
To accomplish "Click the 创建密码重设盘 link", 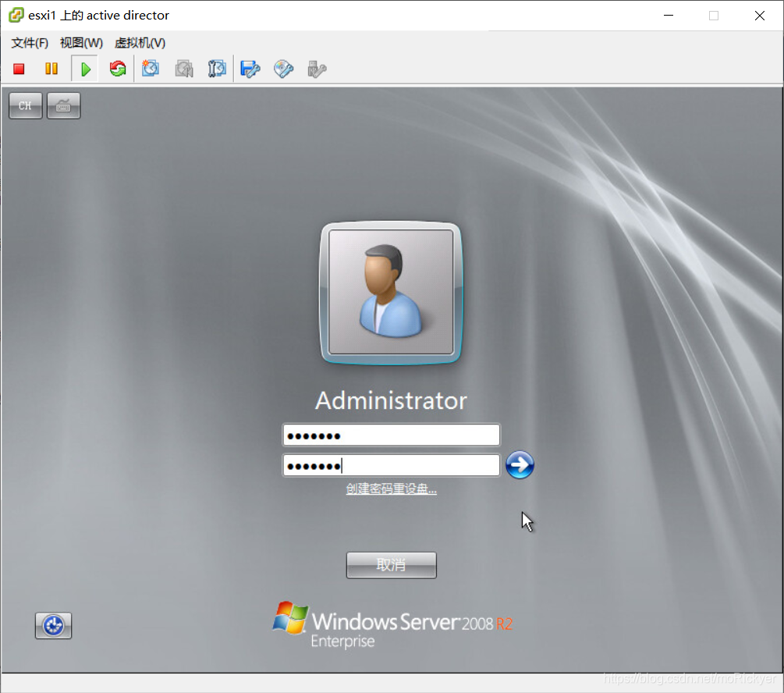I will pyautogui.click(x=392, y=489).
